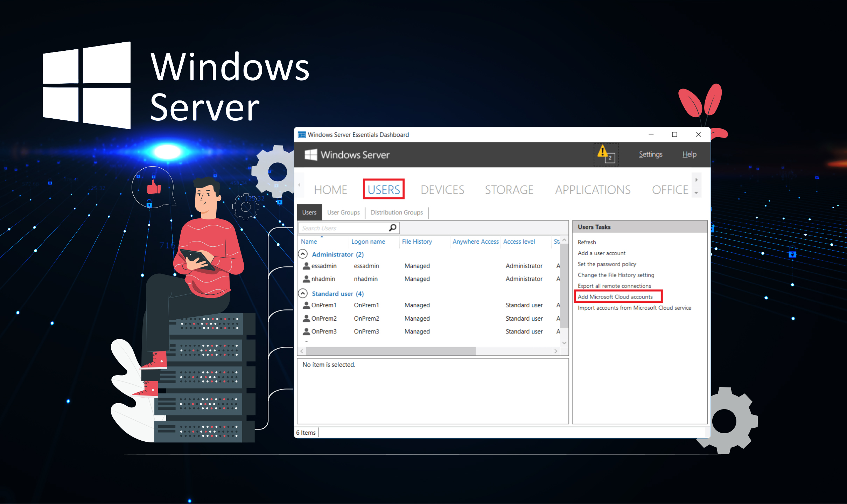
Task: Click Set the password policy
Action: click(x=607, y=264)
